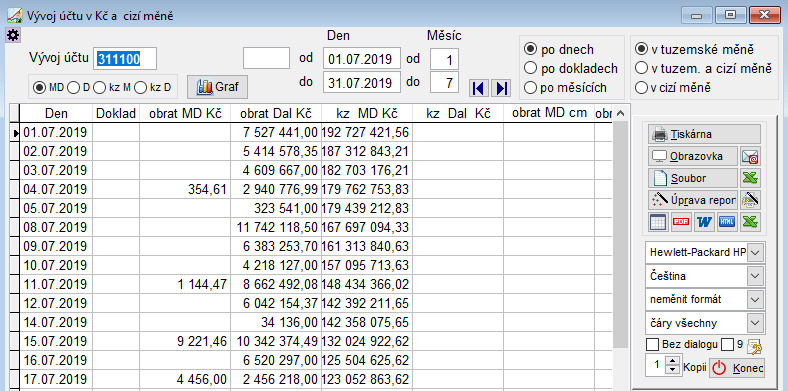Click the Tiskárna print button
The width and height of the screenshot is (788, 391).
pos(705,134)
